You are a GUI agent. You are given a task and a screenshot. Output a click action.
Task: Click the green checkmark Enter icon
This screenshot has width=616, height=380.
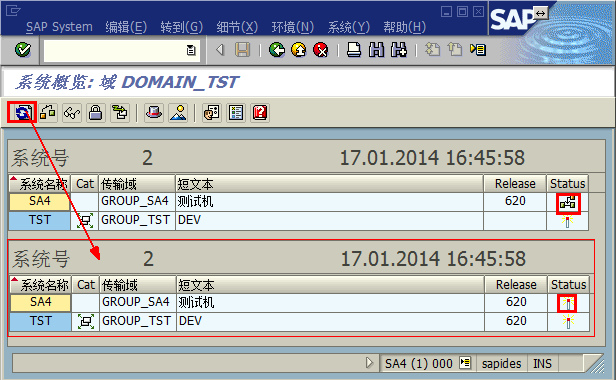point(22,50)
